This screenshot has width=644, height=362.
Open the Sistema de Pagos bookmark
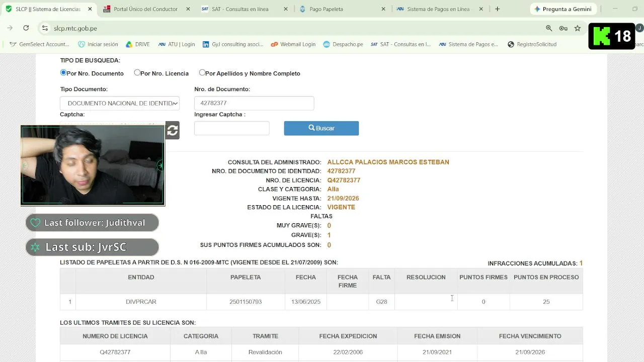pos(468,44)
